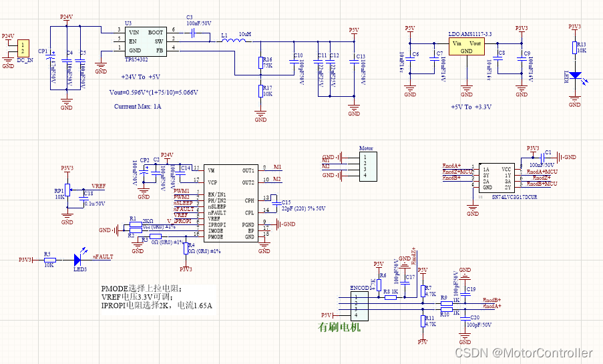The image size is (603, 364).
Task: Select capacitor C6 at LDO input
Action: coord(410,59)
